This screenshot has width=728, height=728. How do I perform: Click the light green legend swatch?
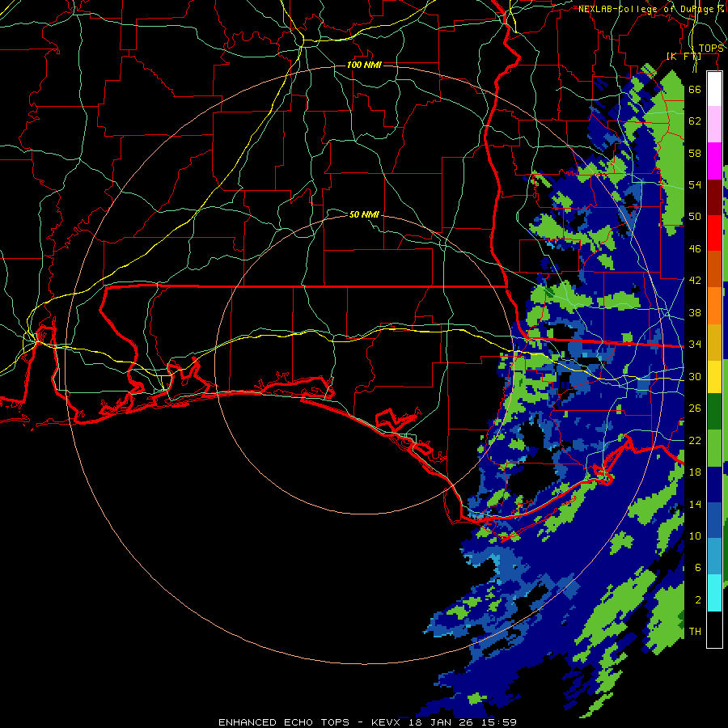714,448
